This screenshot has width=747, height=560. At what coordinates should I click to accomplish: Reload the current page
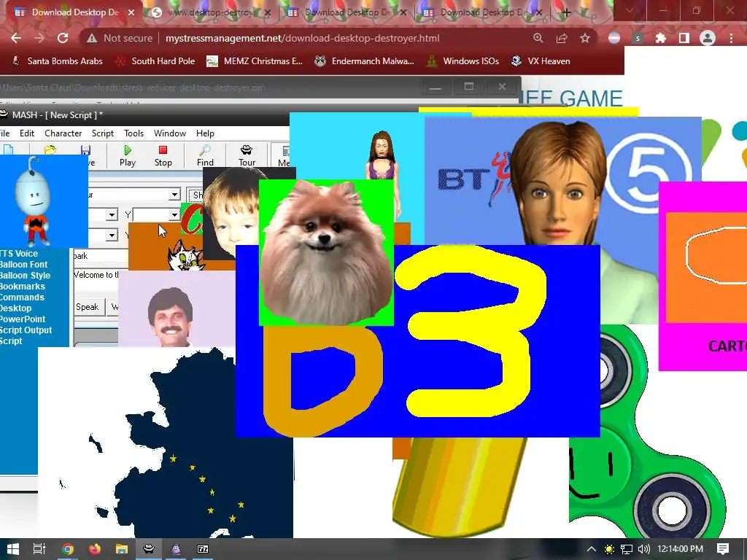63,38
